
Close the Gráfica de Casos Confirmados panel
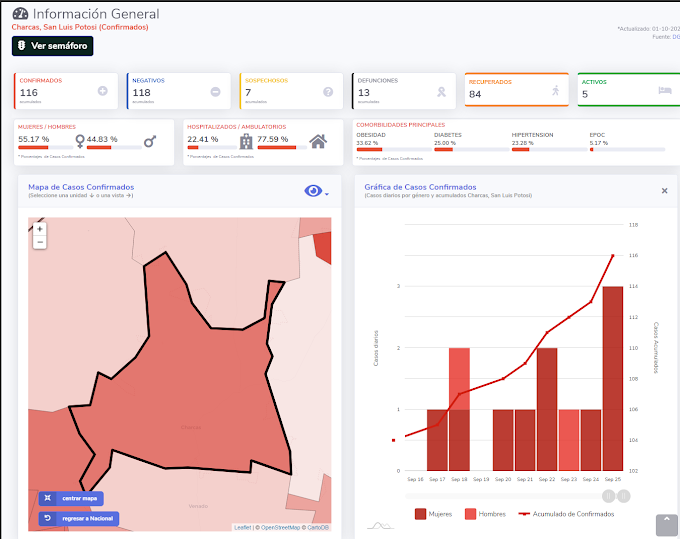coord(664,191)
